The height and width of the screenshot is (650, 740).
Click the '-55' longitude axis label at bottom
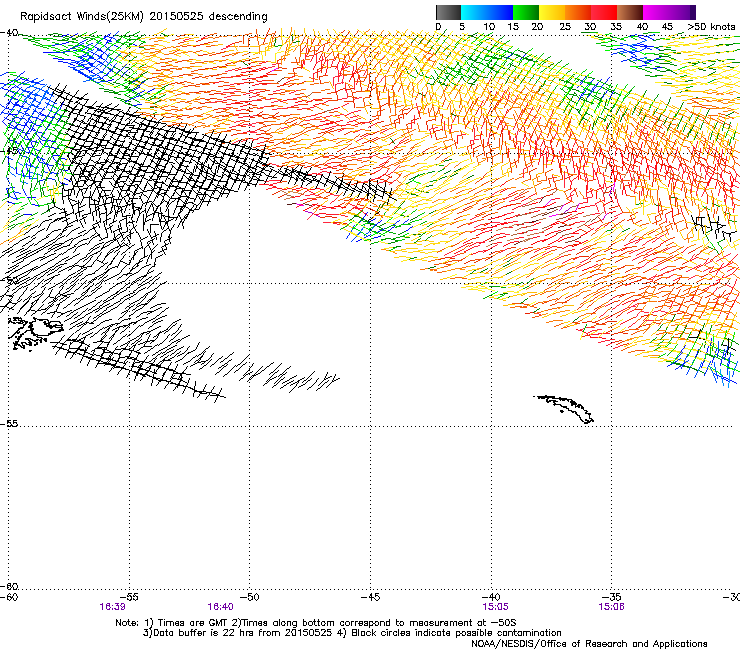[x=129, y=597]
